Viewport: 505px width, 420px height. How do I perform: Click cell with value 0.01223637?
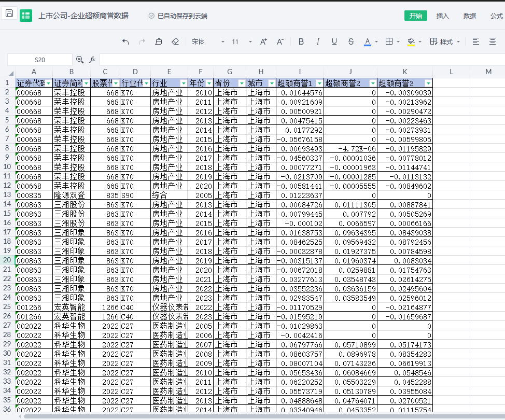(300, 195)
